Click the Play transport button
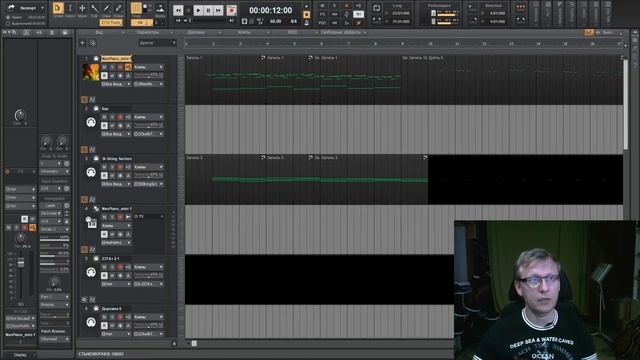Screen dimensions: 640x360 (x=198, y=10)
